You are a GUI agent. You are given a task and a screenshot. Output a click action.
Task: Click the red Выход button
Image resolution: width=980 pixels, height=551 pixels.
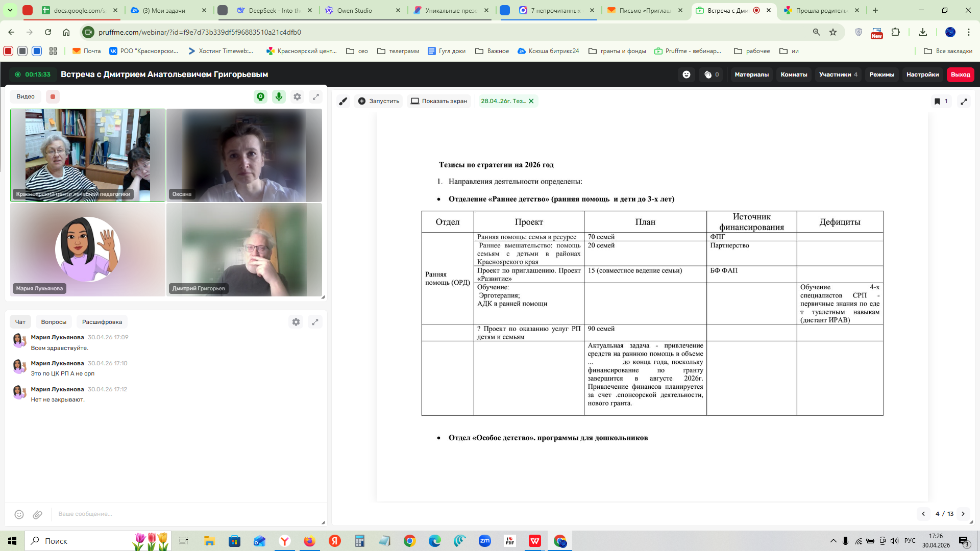point(960,74)
